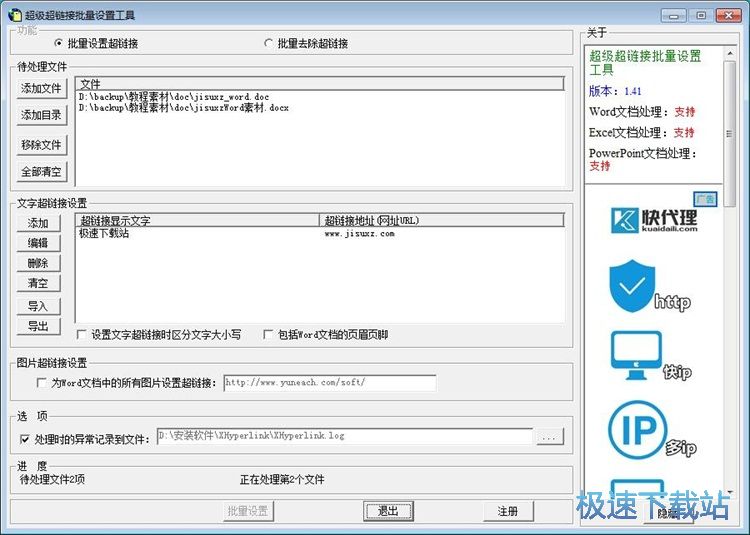Click the 添加 hyperlink button
This screenshot has width=750, height=535.
39,223
